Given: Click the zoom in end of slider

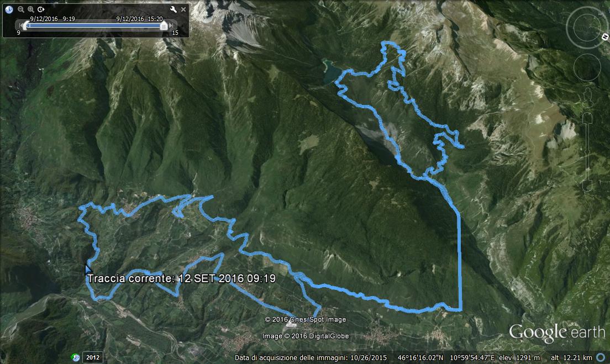Looking at the screenshot, I should tap(587, 118).
